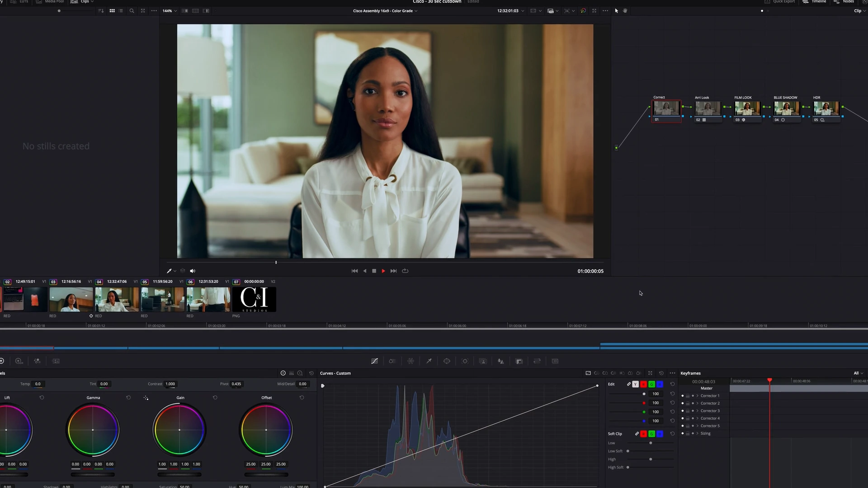Image resolution: width=868 pixels, height=488 pixels.
Task: Reset the Lift color wheel
Action: (42, 398)
